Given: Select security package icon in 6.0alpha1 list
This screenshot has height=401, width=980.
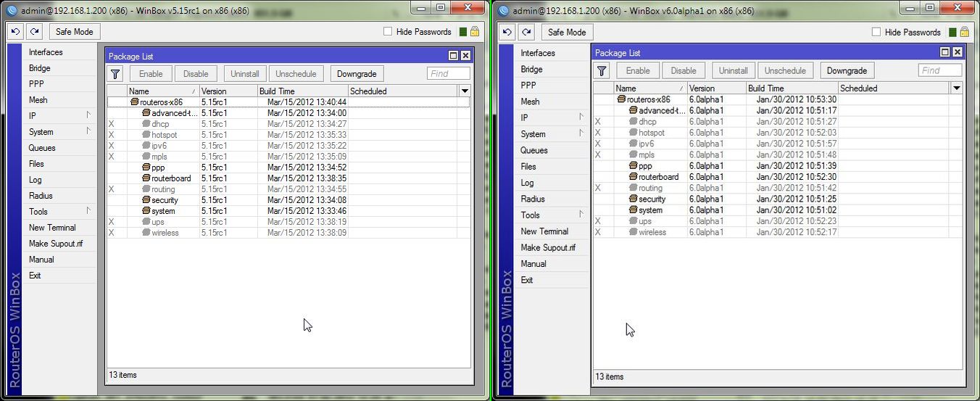Looking at the screenshot, I should [x=633, y=199].
